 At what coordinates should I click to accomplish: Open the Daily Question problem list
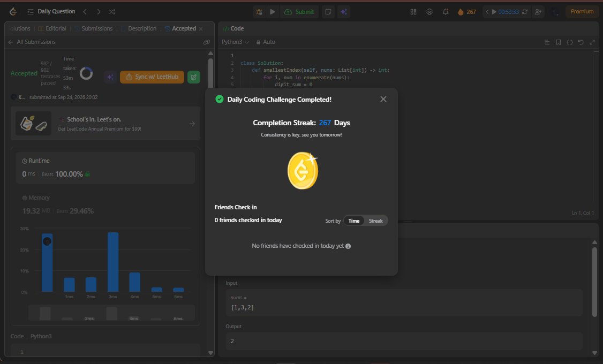point(51,12)
